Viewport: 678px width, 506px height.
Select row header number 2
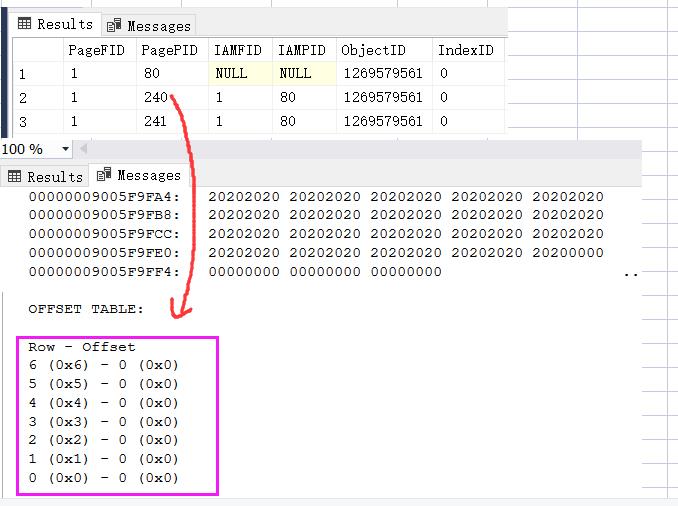tap(38, 98)
